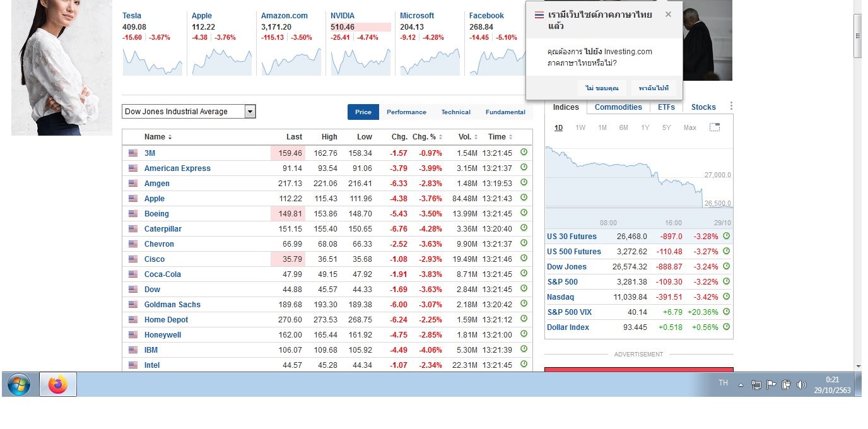The image size is (868, 429).
Task: Click the volume speaker tray icon
Action: coord(802,385)
